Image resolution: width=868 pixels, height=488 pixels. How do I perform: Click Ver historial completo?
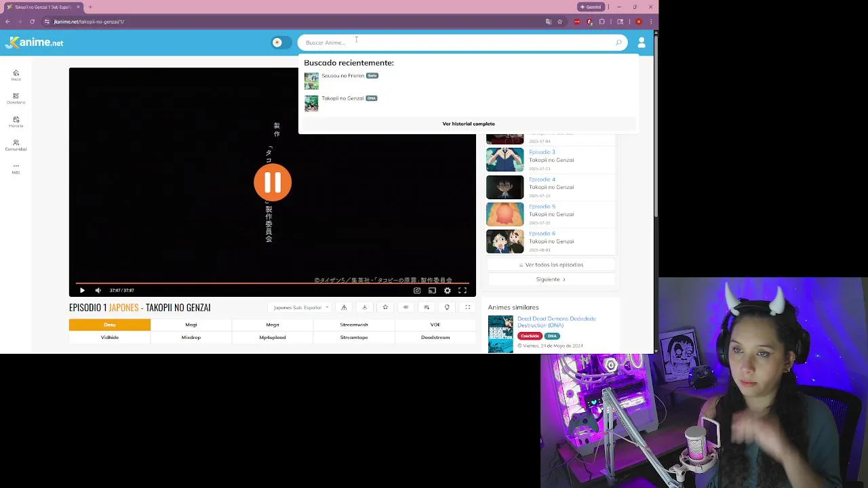click(469, 124)
